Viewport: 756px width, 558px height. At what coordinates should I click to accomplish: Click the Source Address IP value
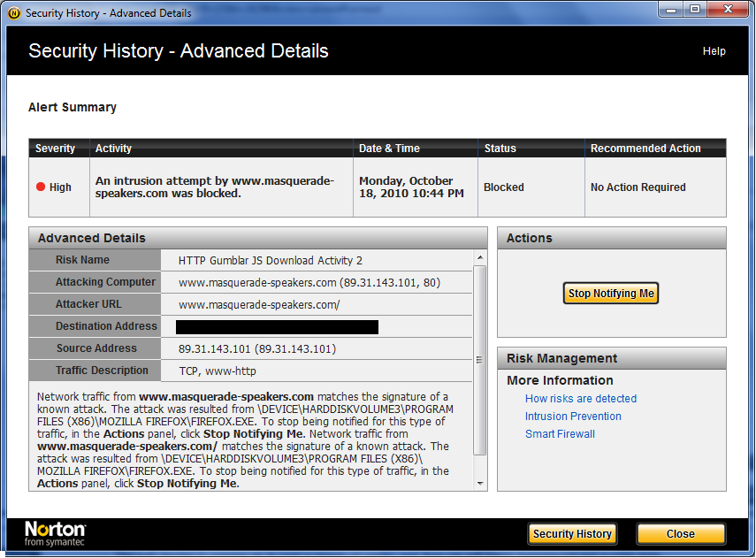point(257,348)
